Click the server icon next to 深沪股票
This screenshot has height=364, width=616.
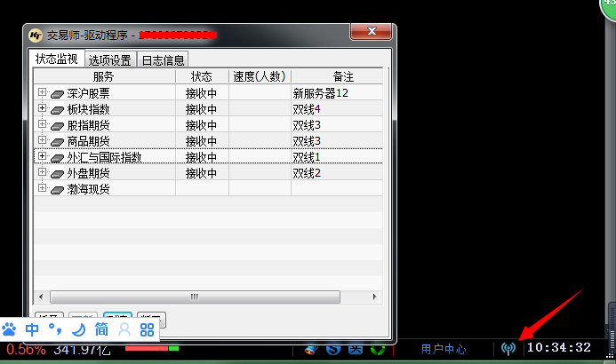(x=57, y=92)
